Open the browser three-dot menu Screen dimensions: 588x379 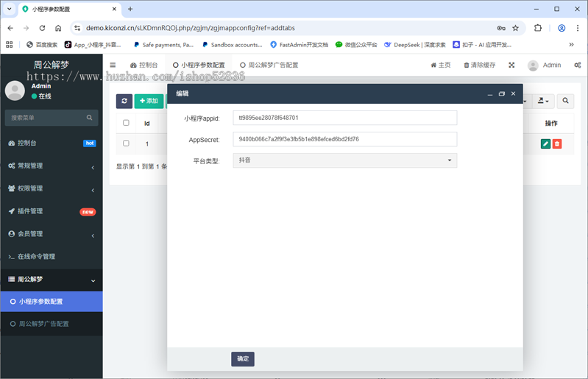click(x=578, y=28)
